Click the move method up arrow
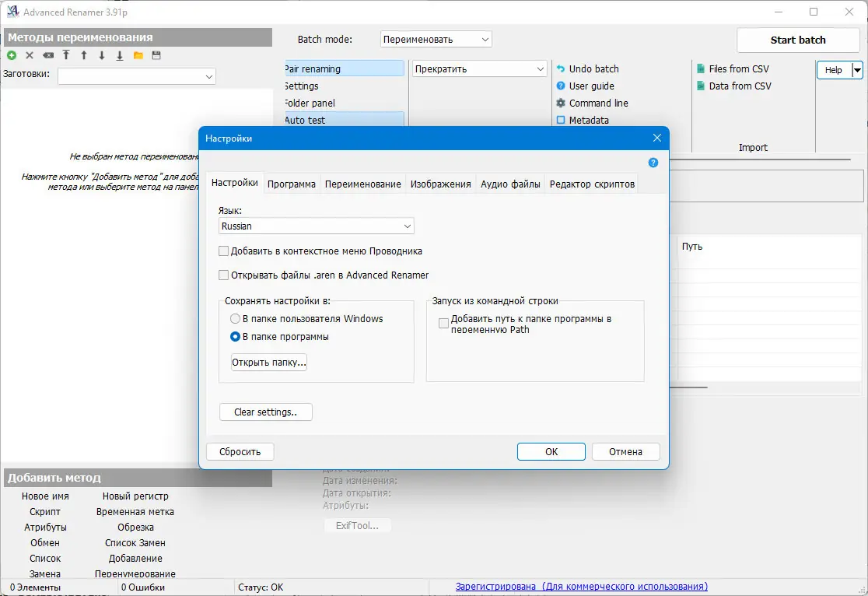 click(x=83, y=55)
